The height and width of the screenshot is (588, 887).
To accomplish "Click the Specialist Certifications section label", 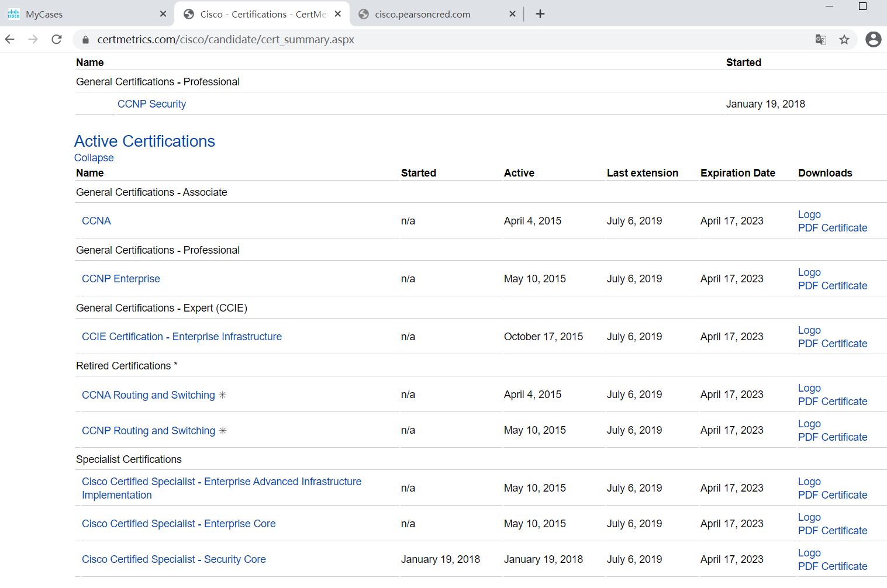I will (x=129, y=459).
